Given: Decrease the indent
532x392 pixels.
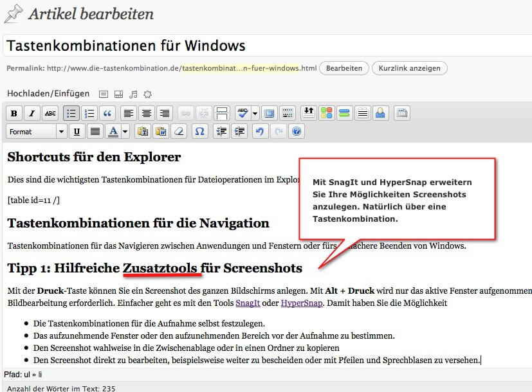Looking at the screenshot, I should 221,132.
